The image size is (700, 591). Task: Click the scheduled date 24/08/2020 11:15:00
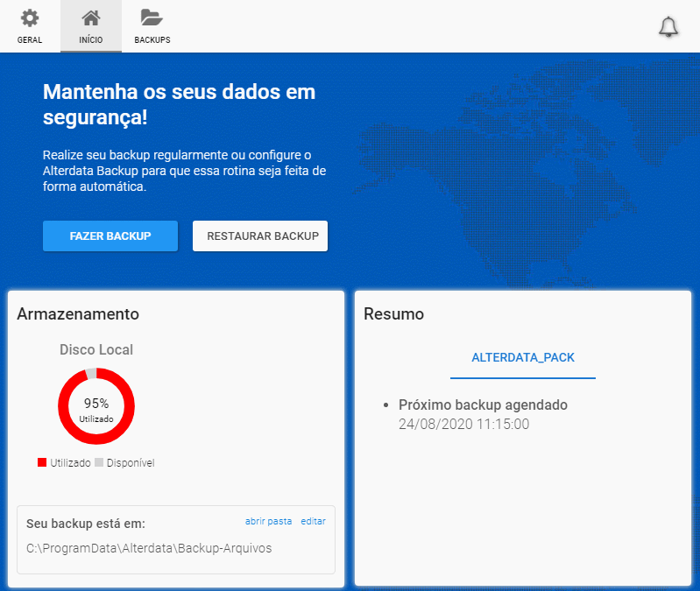coord(463,424)
